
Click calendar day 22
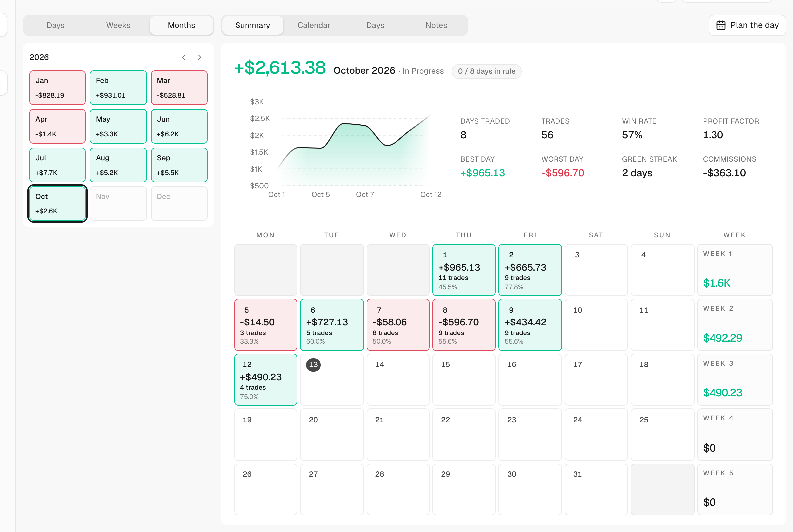tap(464, 435)
